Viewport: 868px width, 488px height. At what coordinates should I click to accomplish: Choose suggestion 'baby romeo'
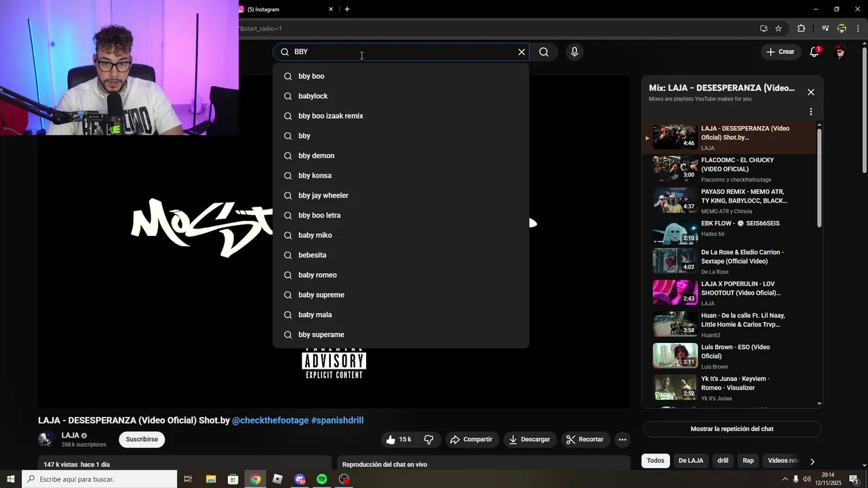[401, 275]
